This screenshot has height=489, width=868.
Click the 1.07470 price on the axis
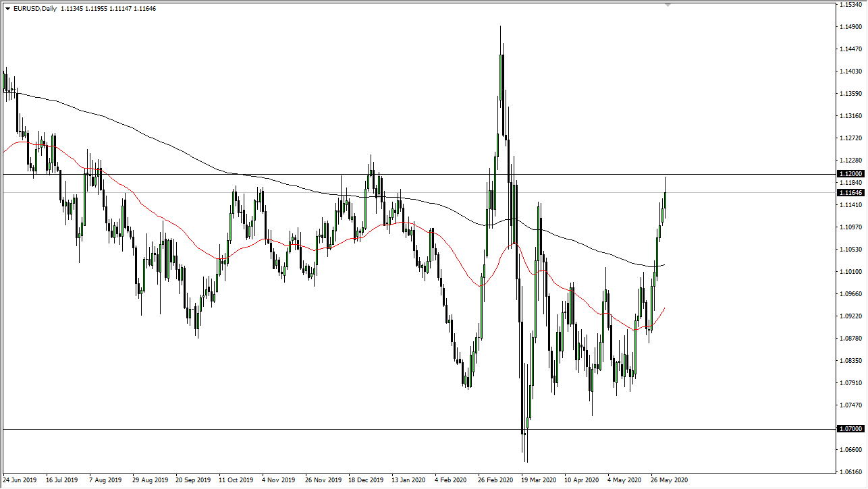point(850,405)
